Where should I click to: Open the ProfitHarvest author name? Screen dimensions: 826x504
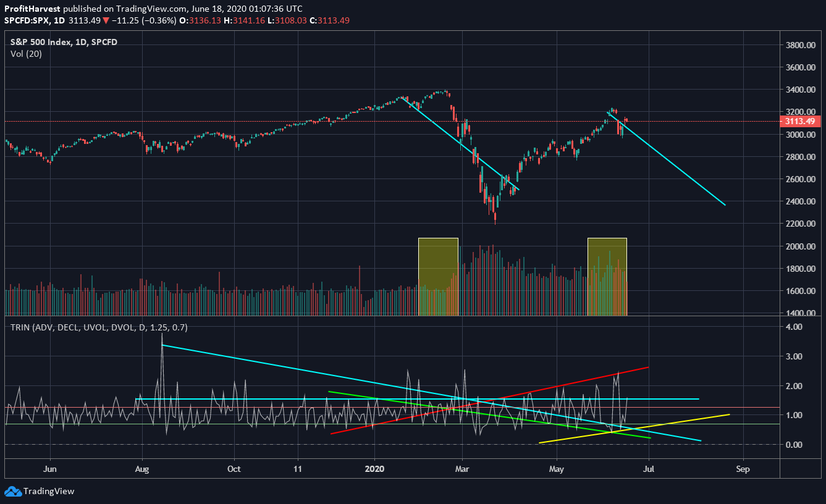click(x=32, y=9)
